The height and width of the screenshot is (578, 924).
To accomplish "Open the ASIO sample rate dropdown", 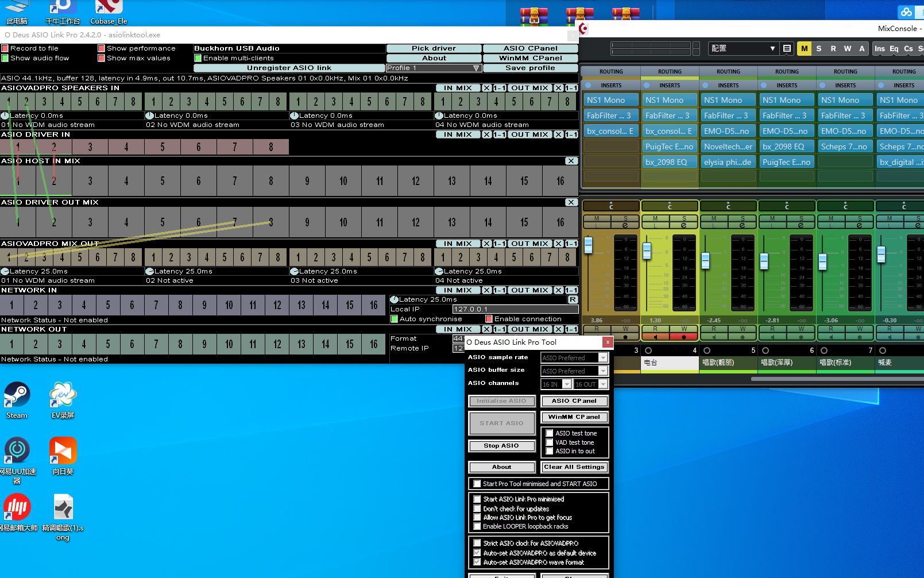I will click(574, 357).
